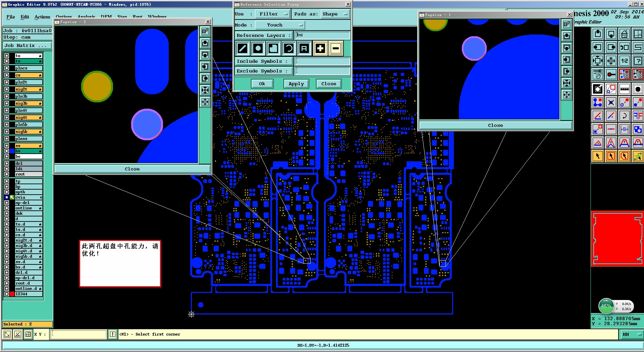Open the Use Filter dropdown
The image size is (644, 352).
coord(273,14)
